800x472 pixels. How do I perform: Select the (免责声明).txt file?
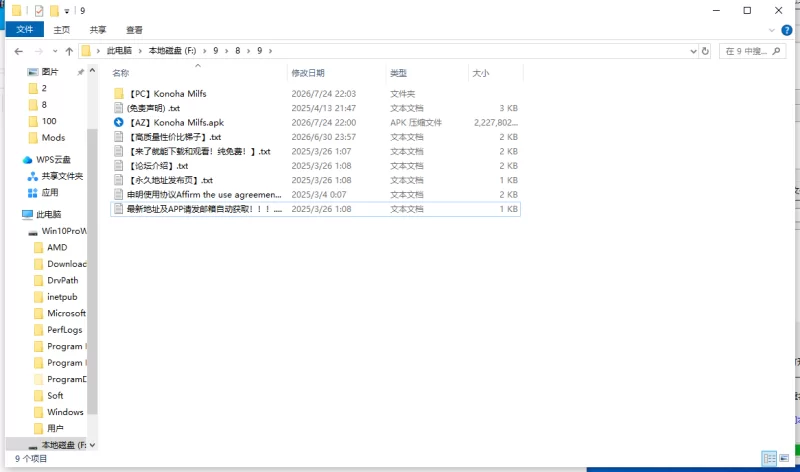click(315, 108)
